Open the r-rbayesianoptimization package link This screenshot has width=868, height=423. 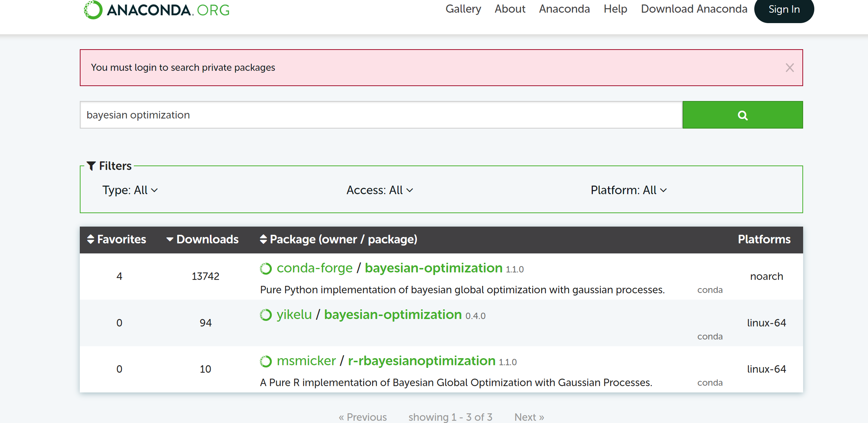[421, 361]
